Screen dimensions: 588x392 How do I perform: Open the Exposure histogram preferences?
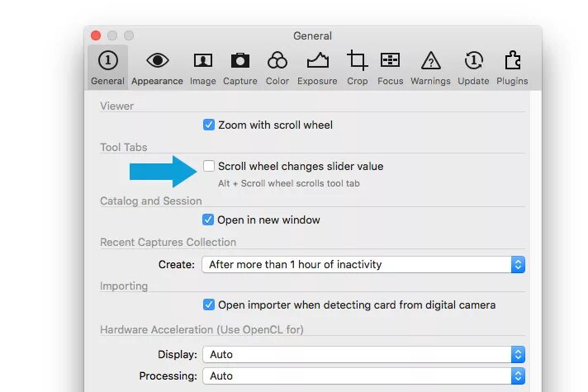point(317,68)
